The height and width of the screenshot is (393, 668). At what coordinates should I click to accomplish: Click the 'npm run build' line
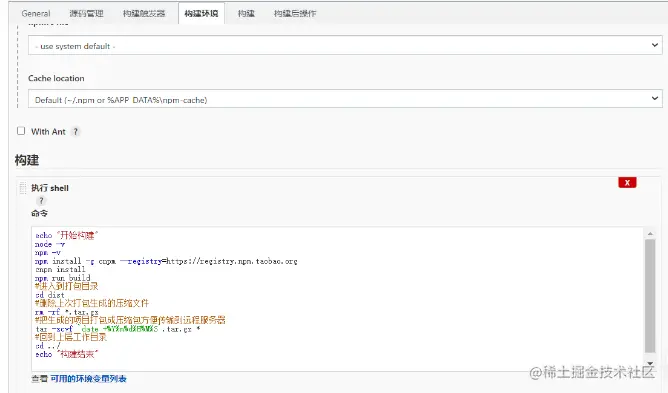(63, 278)
